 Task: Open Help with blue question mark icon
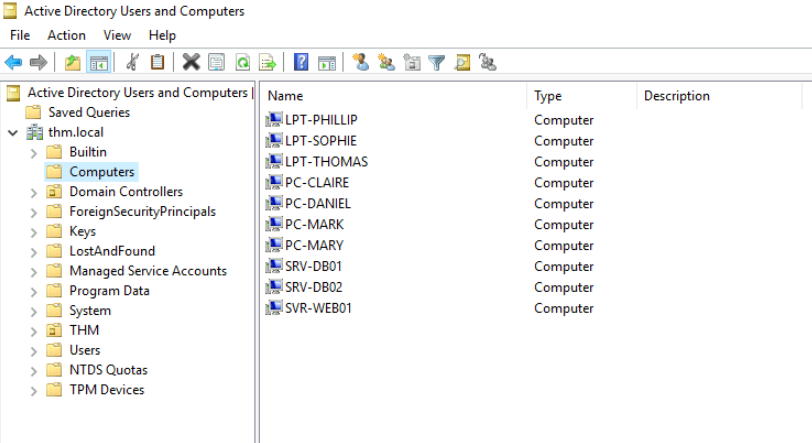pos(301,62)
